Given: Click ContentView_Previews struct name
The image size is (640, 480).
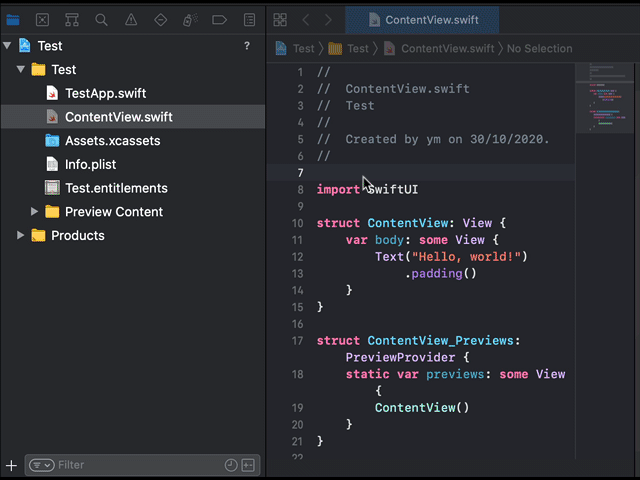Looking at the screenshot, I should coord(440,340).
